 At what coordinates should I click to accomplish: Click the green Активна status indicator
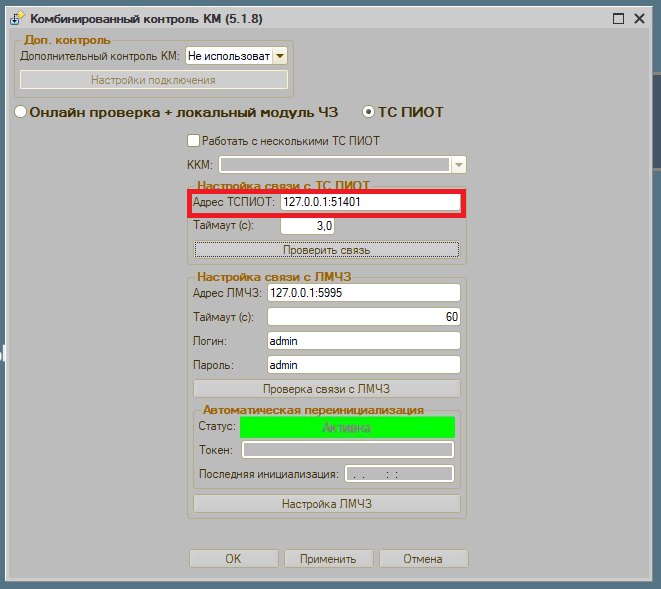click(347, 428)
